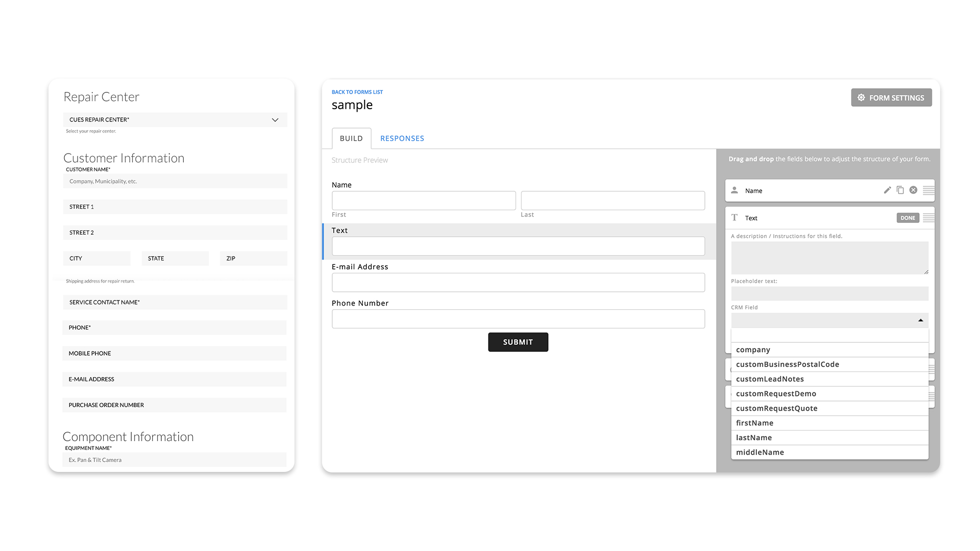Click the E-Mail Address field in Repair form

click(175, 379)
